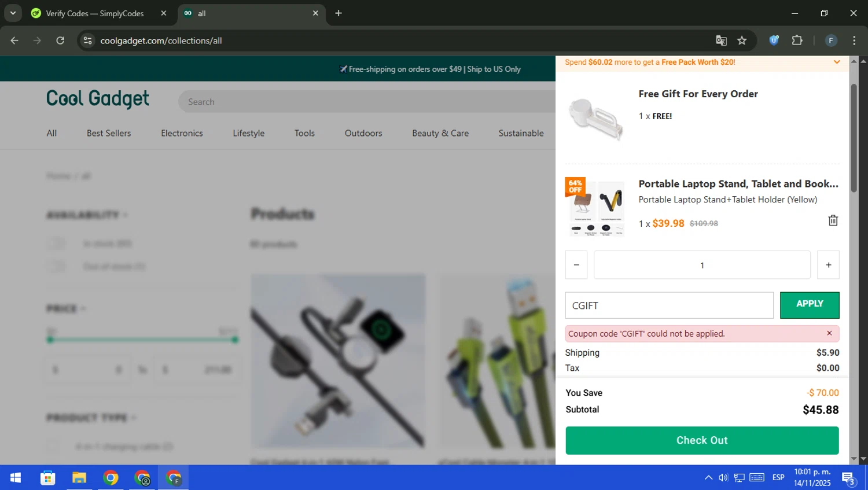The height and width of the screenshot is (490, 868).
Task: Open Windows Start menu
Action: [16, 478]
